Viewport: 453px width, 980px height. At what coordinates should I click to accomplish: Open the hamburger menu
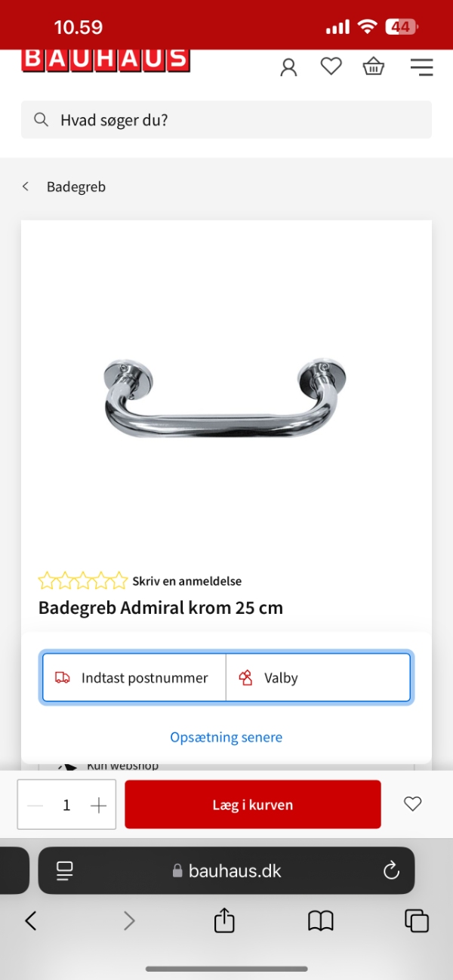[421, 66]
